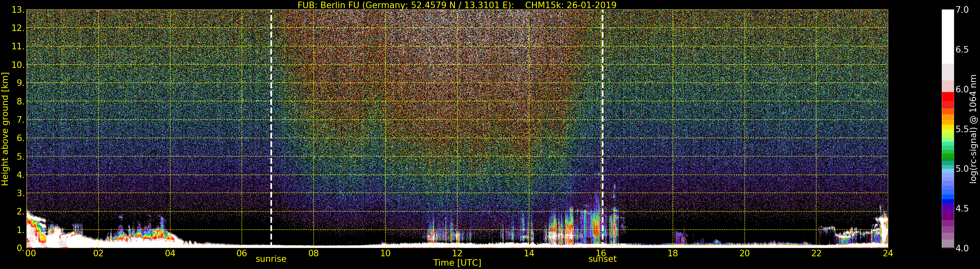980x269 pixels.
Task: Click the colorbar tick label '4.5'
Action: pyautogui.click(x=962, y=209)
